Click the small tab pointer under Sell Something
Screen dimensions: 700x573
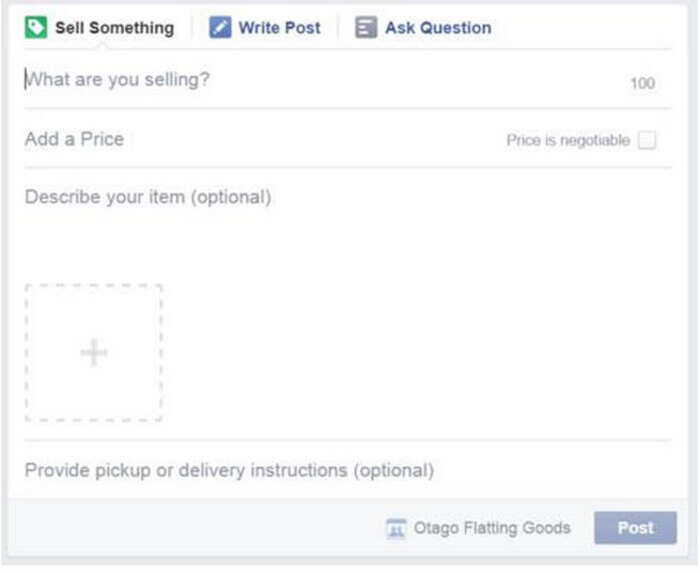[x=102, y=46]
